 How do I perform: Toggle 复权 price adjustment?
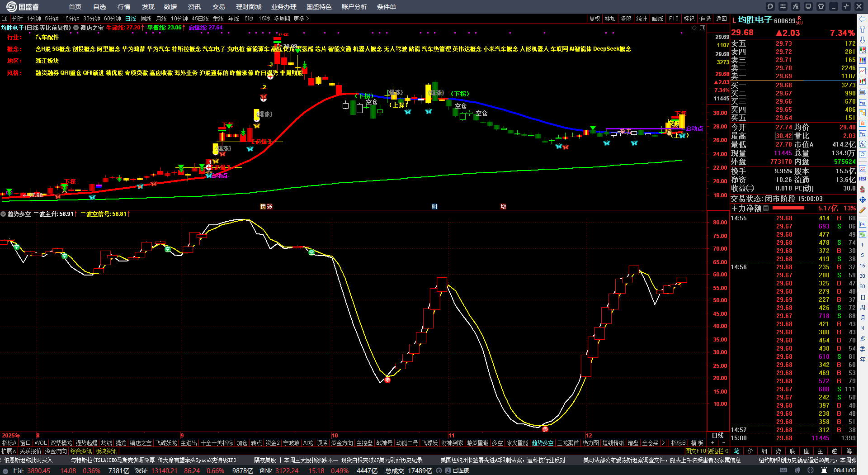(594, 19)
